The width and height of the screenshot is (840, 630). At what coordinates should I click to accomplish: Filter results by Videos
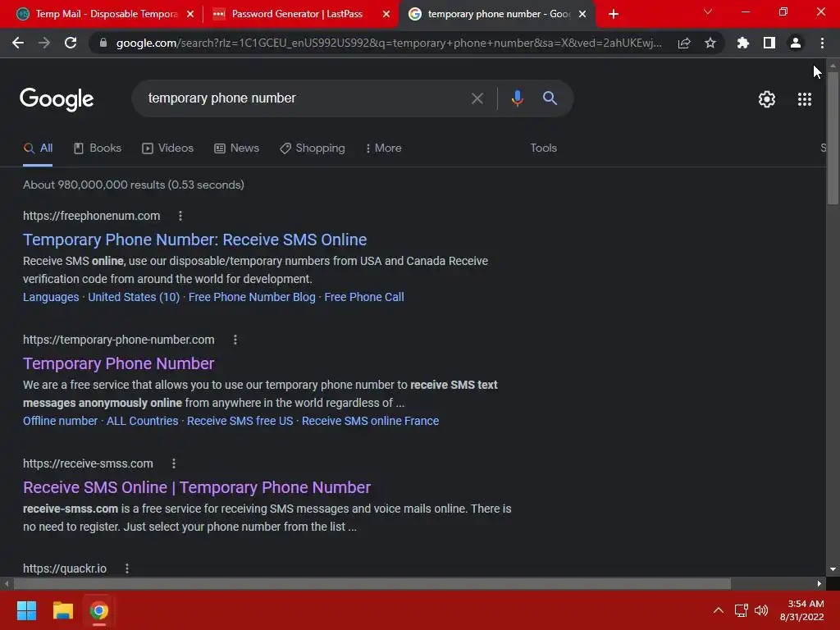coord(167,148)
